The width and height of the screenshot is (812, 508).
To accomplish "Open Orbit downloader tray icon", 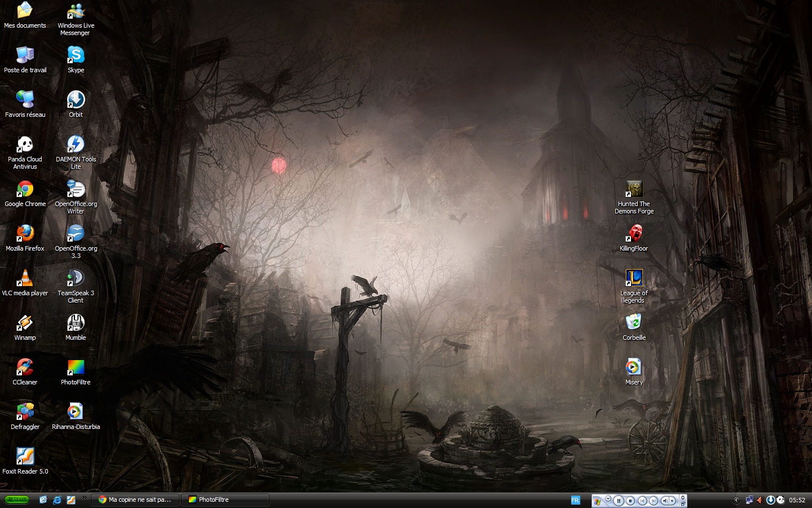I will point(770,500).
